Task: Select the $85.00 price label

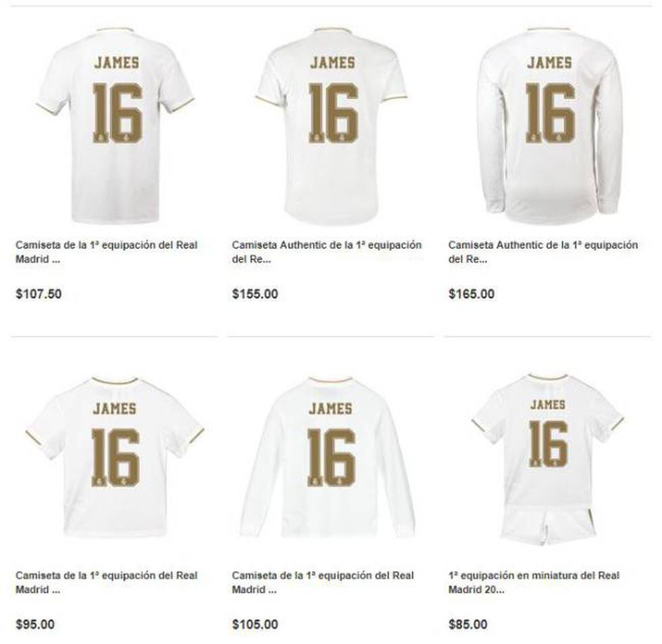Action: [467, 624]
